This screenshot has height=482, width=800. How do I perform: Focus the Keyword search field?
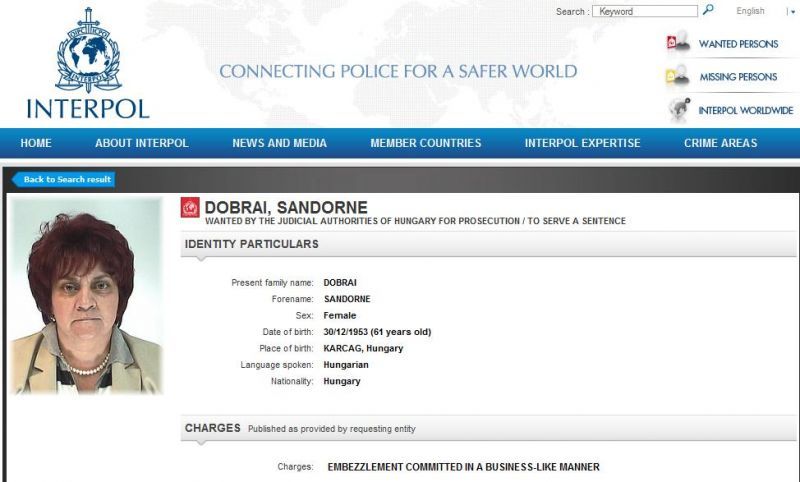645,11
